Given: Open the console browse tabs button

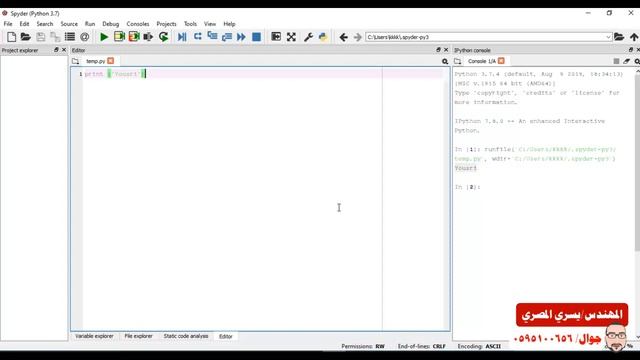Looking at the screenshot, I should click(x=458, y=61).
